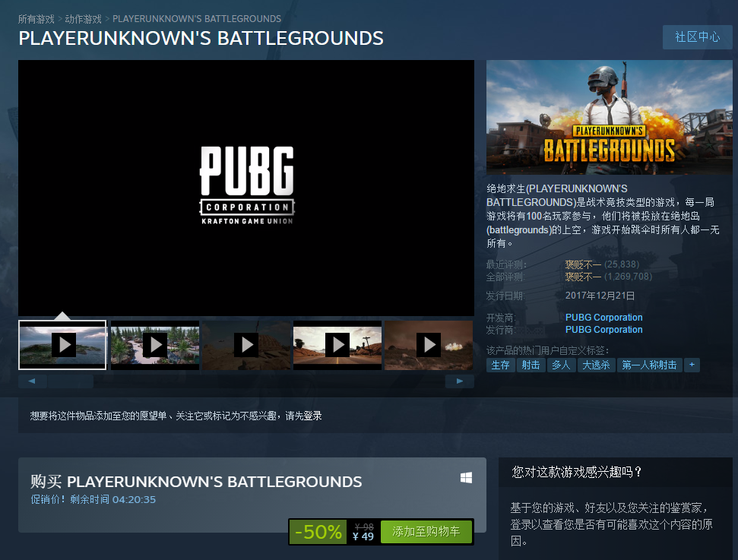The height and width of the screenshot is (560, 738).
Task: Click the left arrow of thumbnail strip
Action: (32, 381)
